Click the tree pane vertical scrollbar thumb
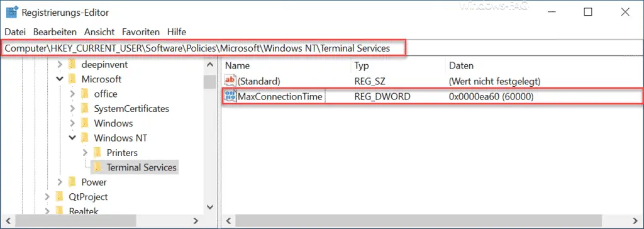Screen dimensions: 644x229 point(210,82)
